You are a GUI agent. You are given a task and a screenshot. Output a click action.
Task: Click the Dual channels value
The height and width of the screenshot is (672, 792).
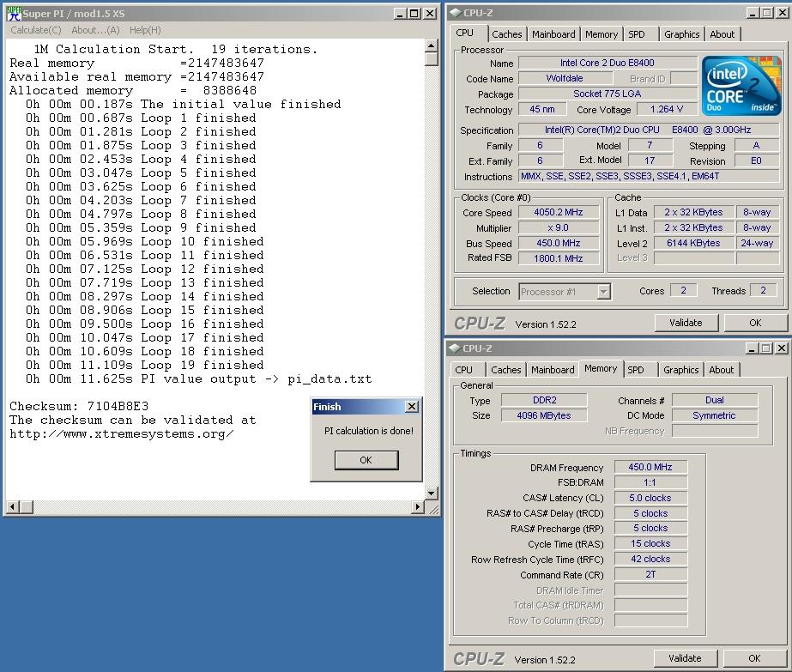coord(715,400)
